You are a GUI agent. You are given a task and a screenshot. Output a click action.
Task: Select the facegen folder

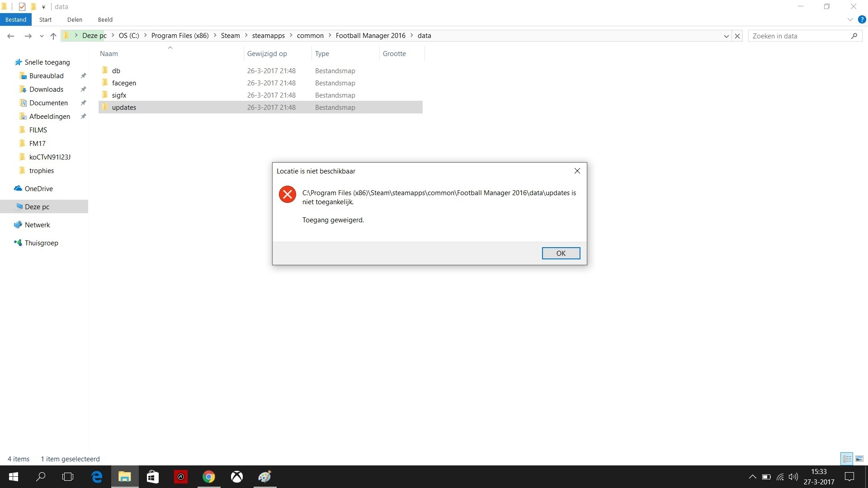coord(124,83)
